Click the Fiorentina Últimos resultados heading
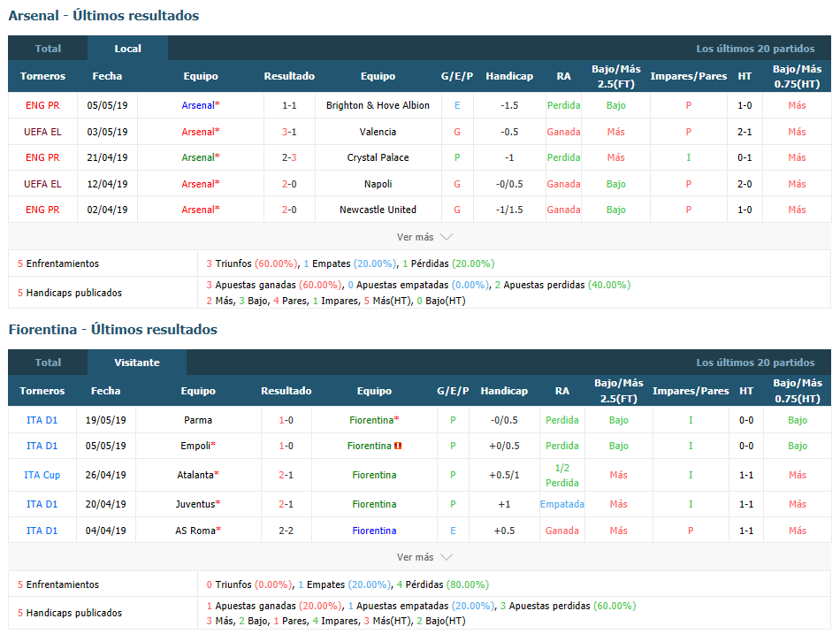This screenshot has width=840, height=634. point(112,330)
